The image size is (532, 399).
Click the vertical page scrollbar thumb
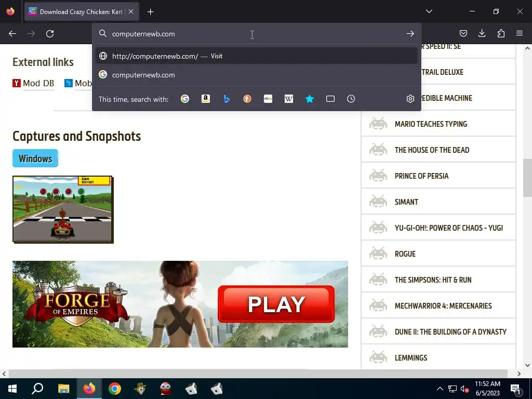click(527, 178)
